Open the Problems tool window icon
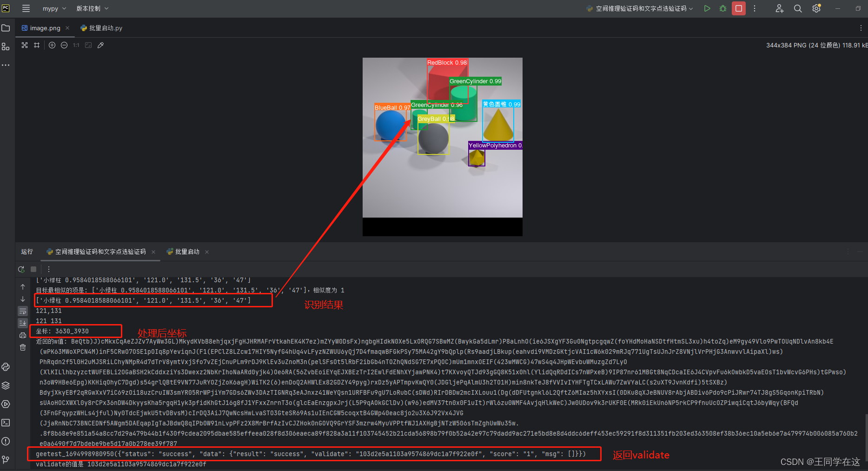This screenshot has height=471, width=868. click(6, 441)
